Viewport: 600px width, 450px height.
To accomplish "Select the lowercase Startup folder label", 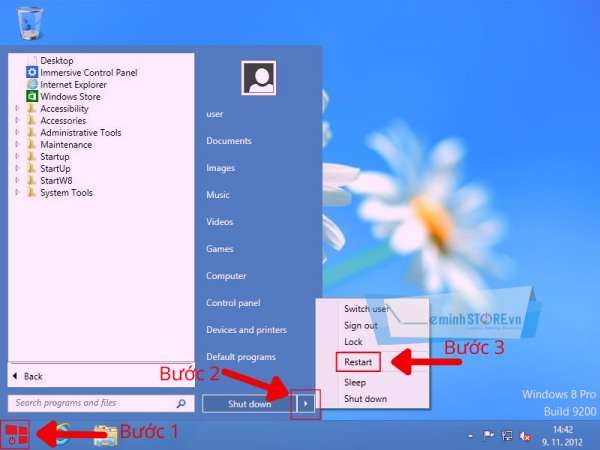I will [55, 157].
